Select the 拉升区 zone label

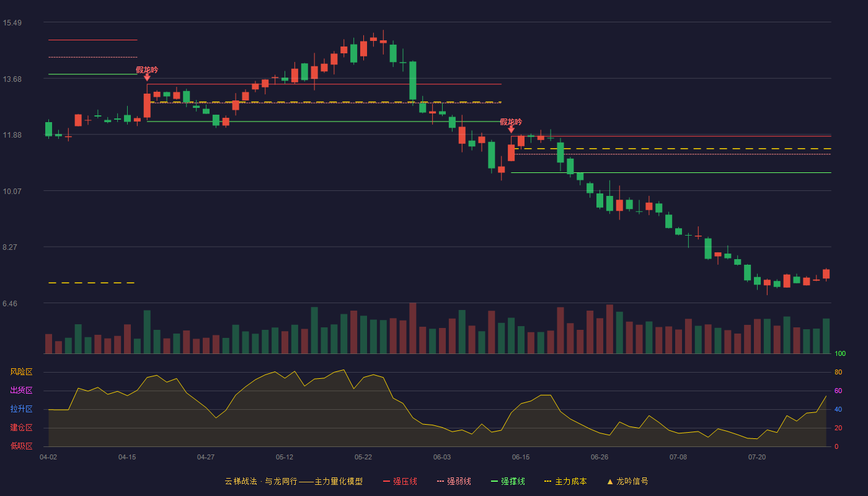[x=21, y=409]
